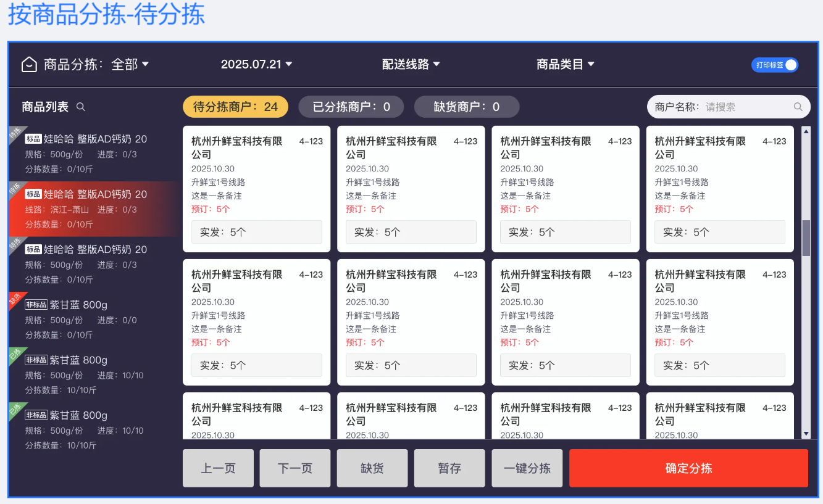Click the 按商品分拣-待分拣 page title
Screen dimensions: 823x504
(x=107, y=15)
